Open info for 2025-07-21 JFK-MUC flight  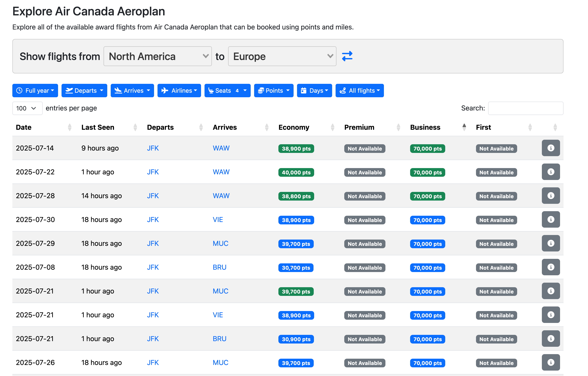point(551,291)
